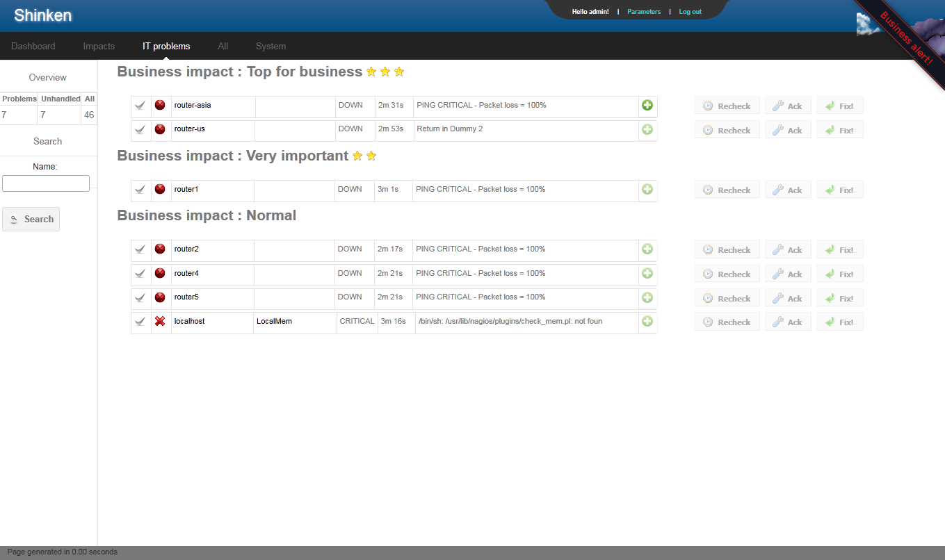This screenshot has width=945, height=560.
Task: Toggle the selection tick for router2 row
Action: pyautogui.click(x=140, y=249)
